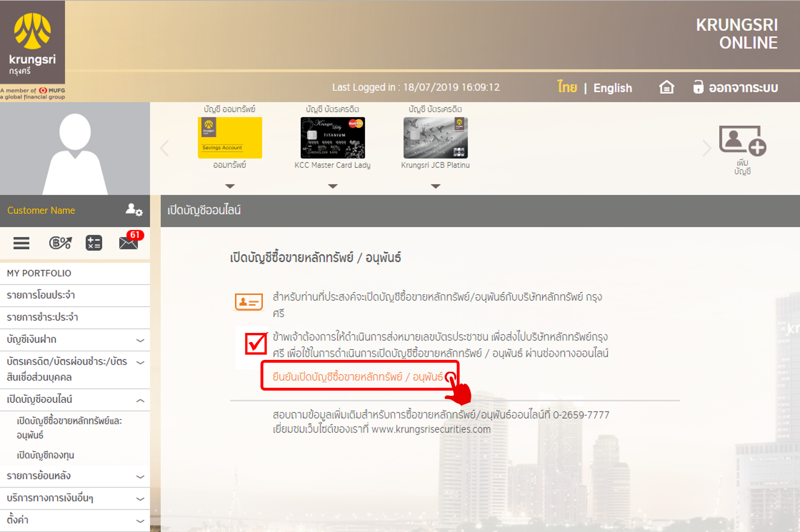Image resolution: width=800 pixels, height=532 pixels.
Task: Click Customer Name label
Action: tap(41, 210)
